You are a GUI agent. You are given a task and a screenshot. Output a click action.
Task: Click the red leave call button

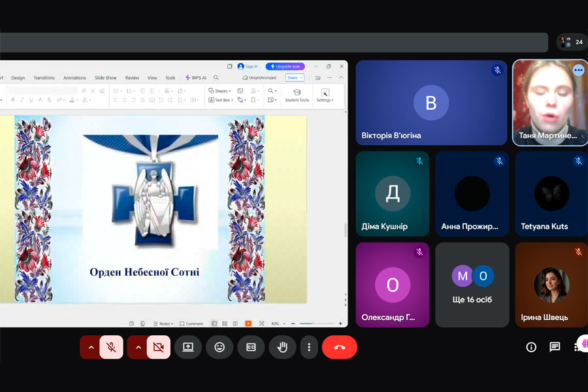[339, 347]
